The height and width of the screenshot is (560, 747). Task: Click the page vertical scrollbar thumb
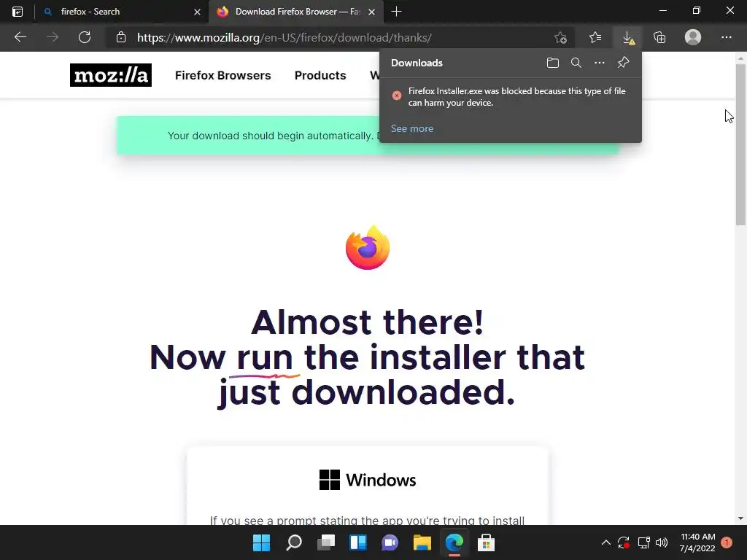[x=740, y=144]
